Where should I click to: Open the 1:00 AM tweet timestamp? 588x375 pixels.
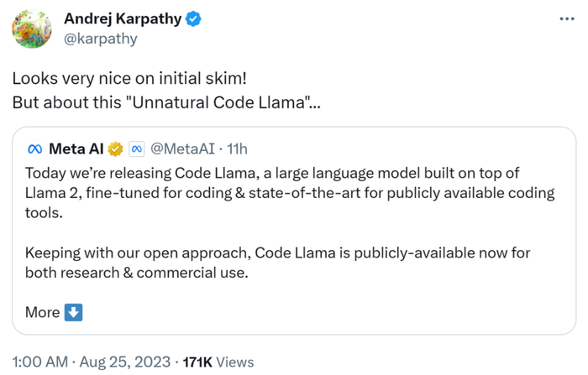click(x=39, y=362)
